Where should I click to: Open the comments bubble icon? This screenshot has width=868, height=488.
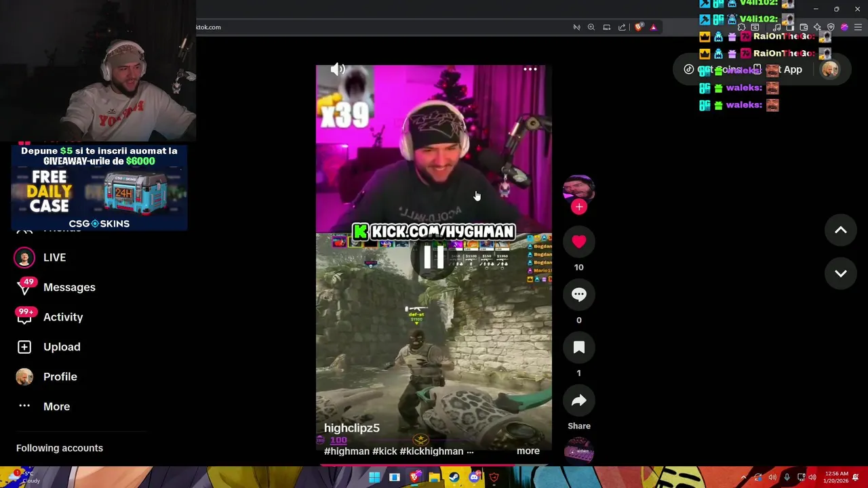[x=578, y=294]
